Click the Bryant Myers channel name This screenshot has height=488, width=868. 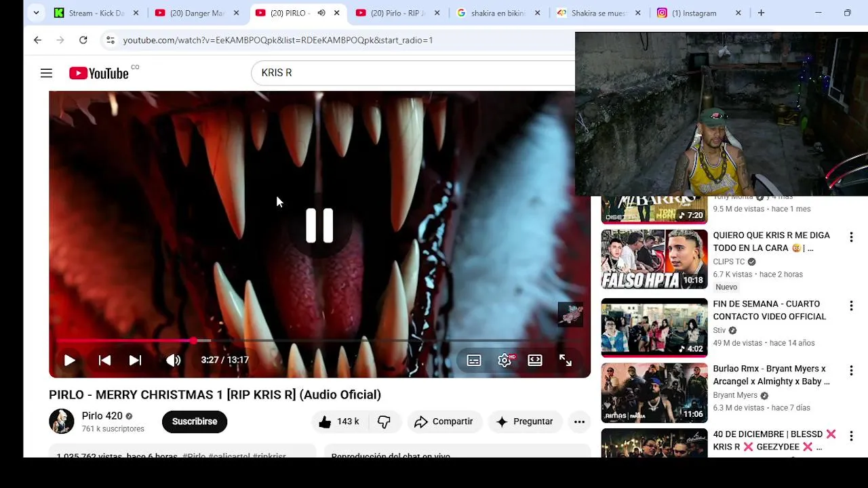click(735, 395)
